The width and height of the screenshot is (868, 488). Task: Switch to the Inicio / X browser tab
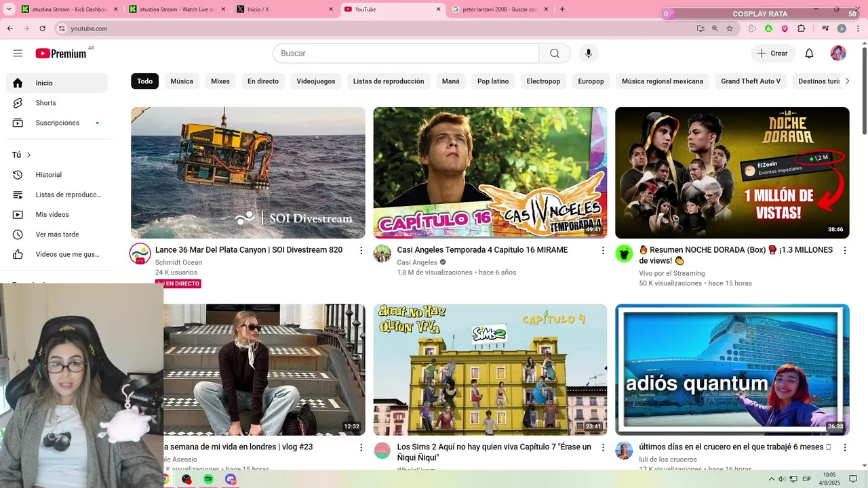[285, 9]
